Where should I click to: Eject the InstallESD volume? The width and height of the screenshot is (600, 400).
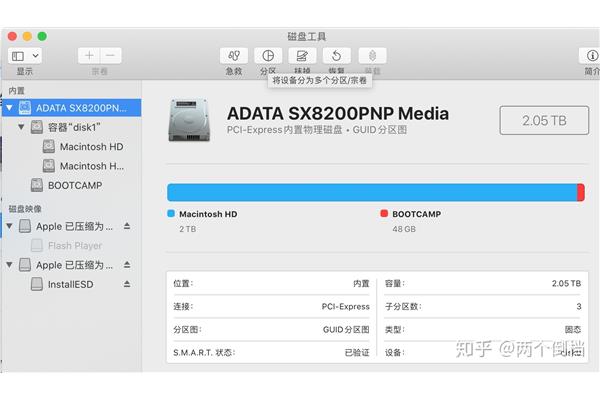pyautogui.click(x=127, y=284)
